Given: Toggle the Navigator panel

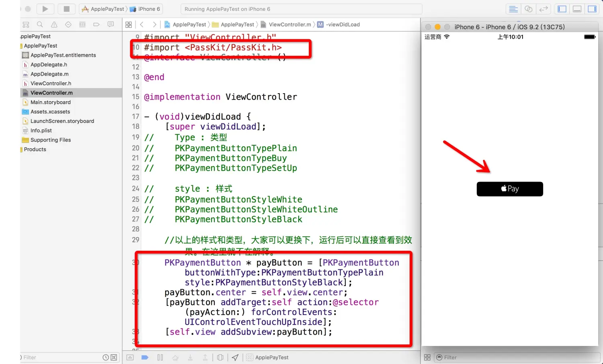Looking at the screenshot, I should click(x=562, y=9).
